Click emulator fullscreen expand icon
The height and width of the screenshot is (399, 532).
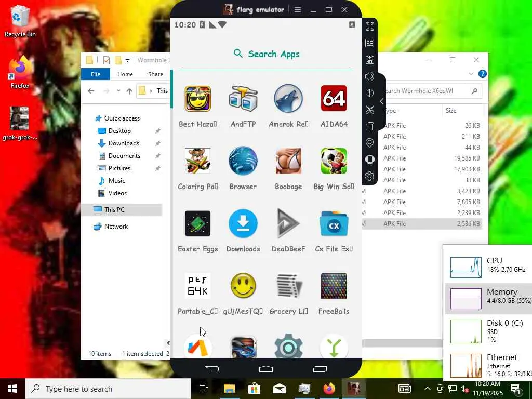click(x=370, y=26)
